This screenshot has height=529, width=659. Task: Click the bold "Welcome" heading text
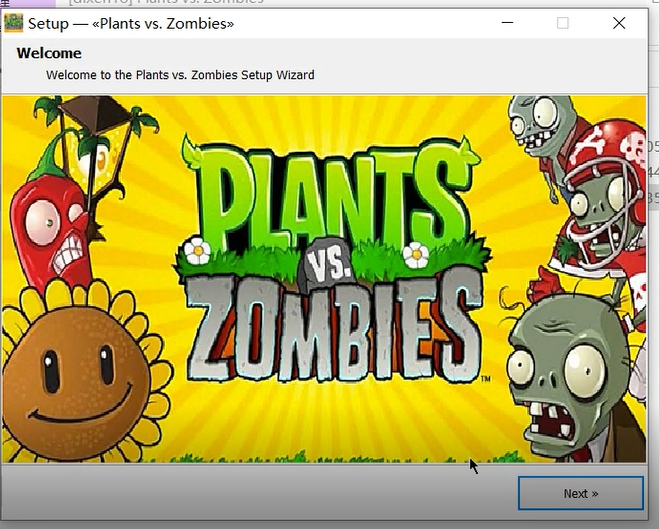49,53
